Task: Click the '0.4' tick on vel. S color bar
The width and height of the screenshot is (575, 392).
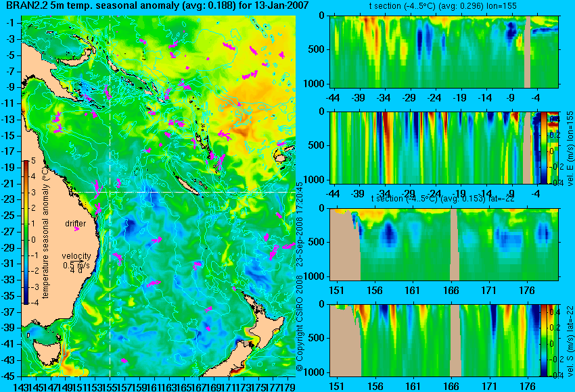Action: (x=554, y=312)
